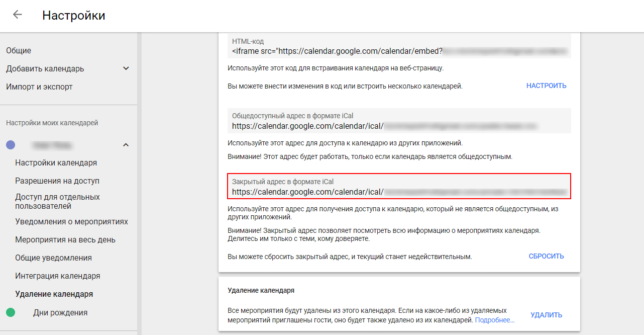Select Настройки календаря in sidebar
The image size is (644, 335).
56,162
